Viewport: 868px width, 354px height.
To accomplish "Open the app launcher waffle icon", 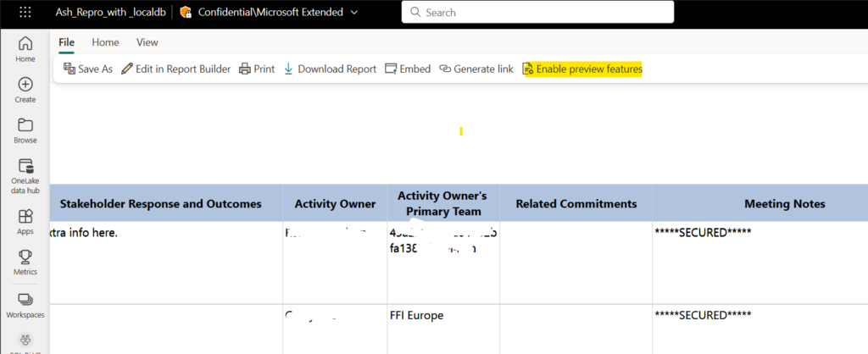I will [25, 12].
